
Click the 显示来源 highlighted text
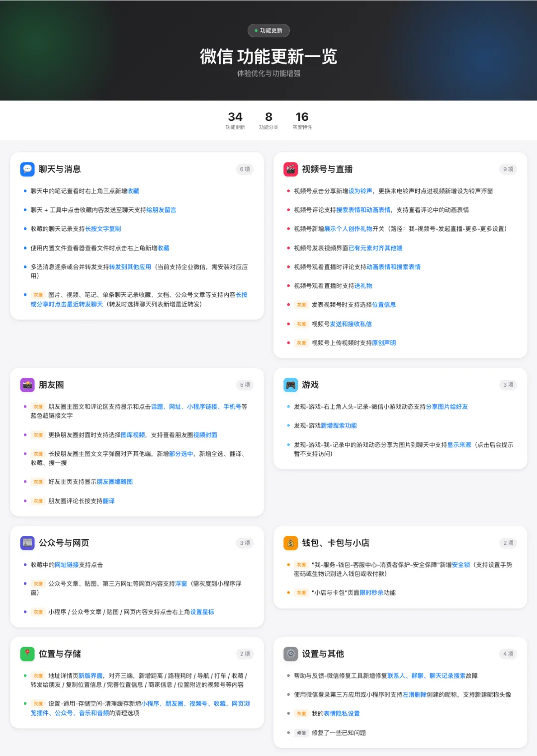pyautogui.click(x=459, y=445)
